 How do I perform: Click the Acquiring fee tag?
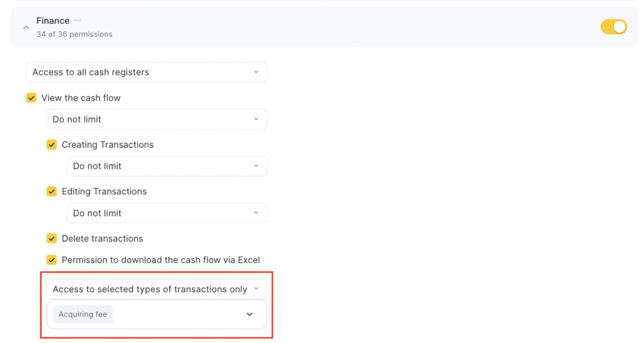pos(83,315)
